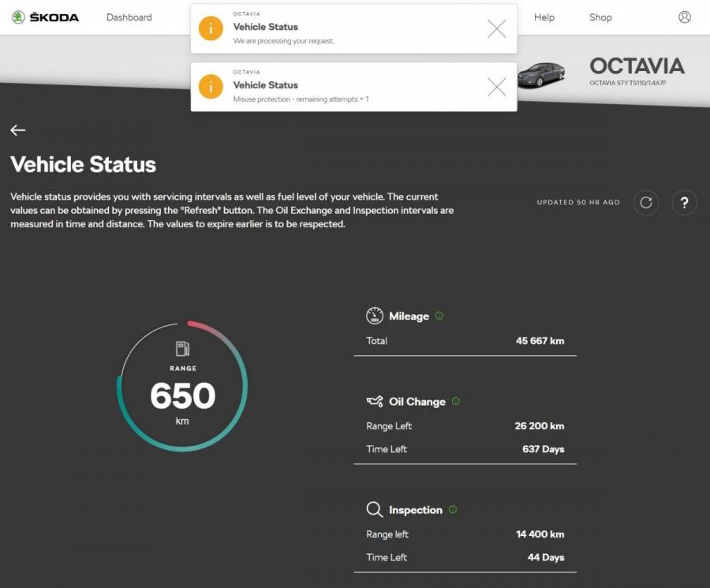This screenshot has width=710, height=588.
Task: Click the info icon beside Inspection
Action: pyautogui.click(x=453, y=510)
